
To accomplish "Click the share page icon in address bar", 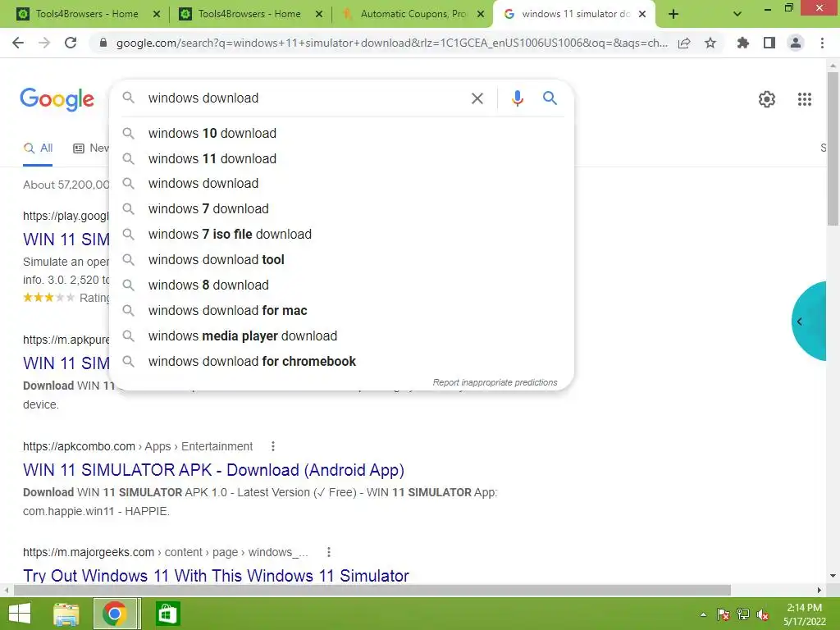I will [x=684, y=43].
